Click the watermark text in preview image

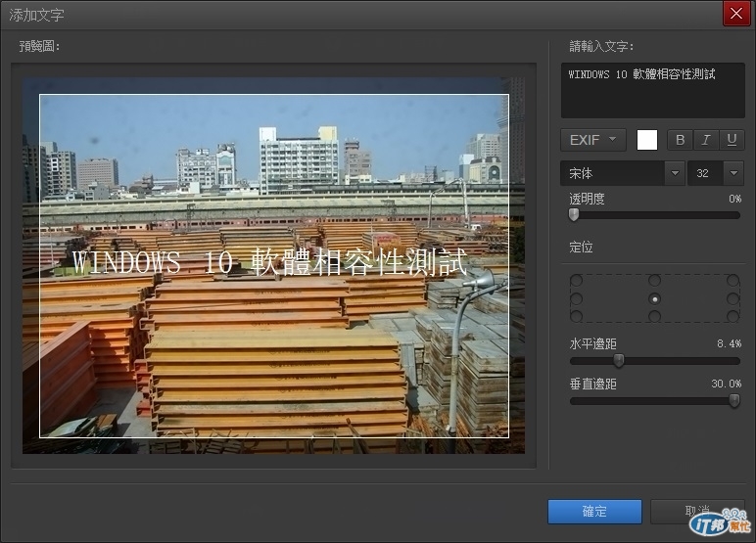click(270, 262)
